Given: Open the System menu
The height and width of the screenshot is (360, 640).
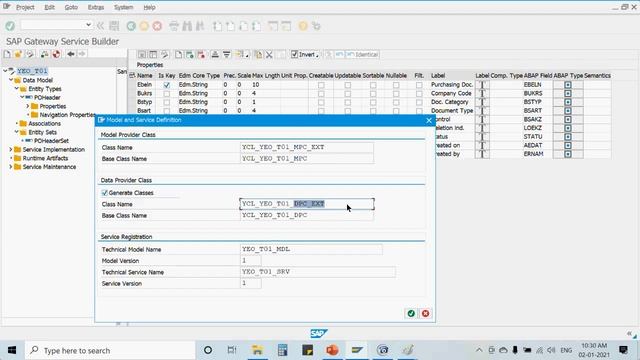Looking at the screenshot, I should coord(123,7).
